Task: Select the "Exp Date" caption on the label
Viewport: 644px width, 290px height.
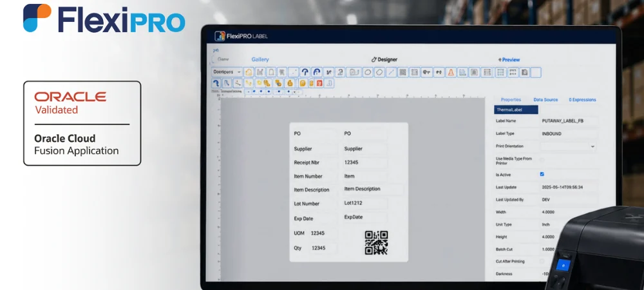Action: (303, 219)
